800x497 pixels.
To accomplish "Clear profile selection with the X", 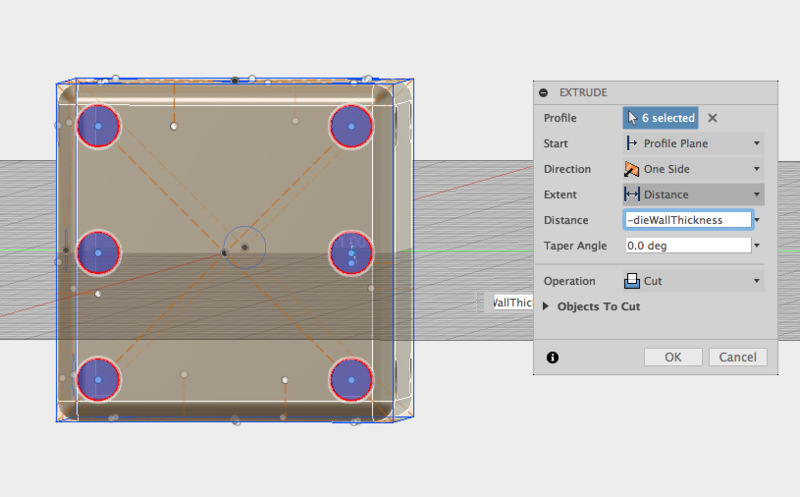I will click(713, 118).
